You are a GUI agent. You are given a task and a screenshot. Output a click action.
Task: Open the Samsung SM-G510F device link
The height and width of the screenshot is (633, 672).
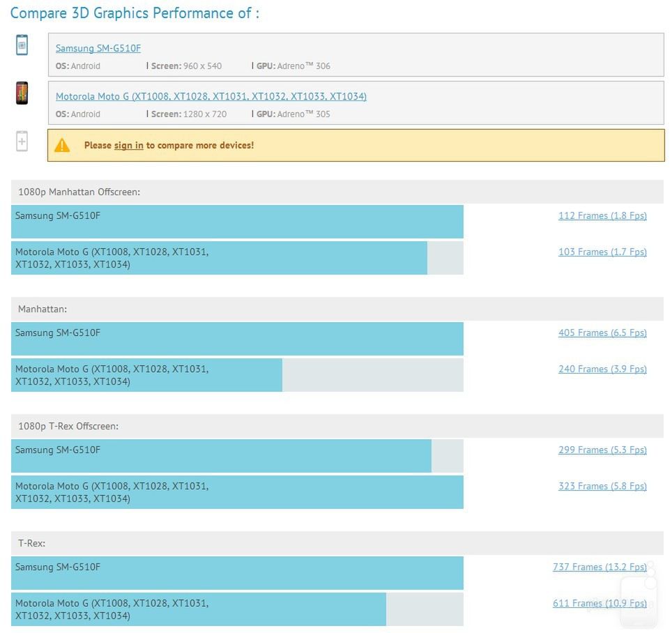[98, 48]
